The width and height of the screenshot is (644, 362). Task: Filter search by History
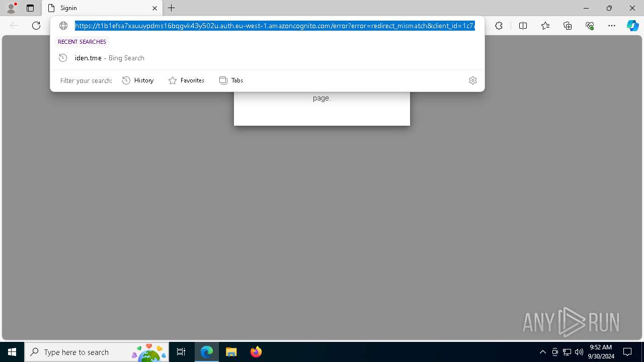[138, 80]
